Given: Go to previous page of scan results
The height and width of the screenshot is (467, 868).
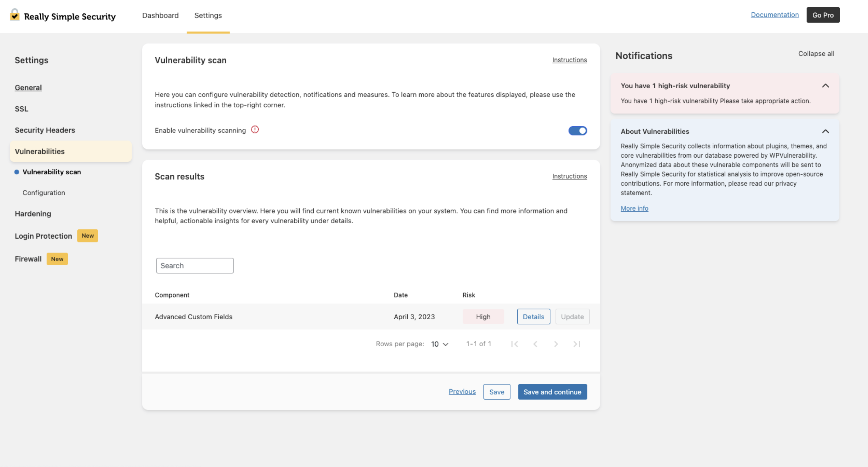Looking at the screenshot, I should (x=535, y=344).
